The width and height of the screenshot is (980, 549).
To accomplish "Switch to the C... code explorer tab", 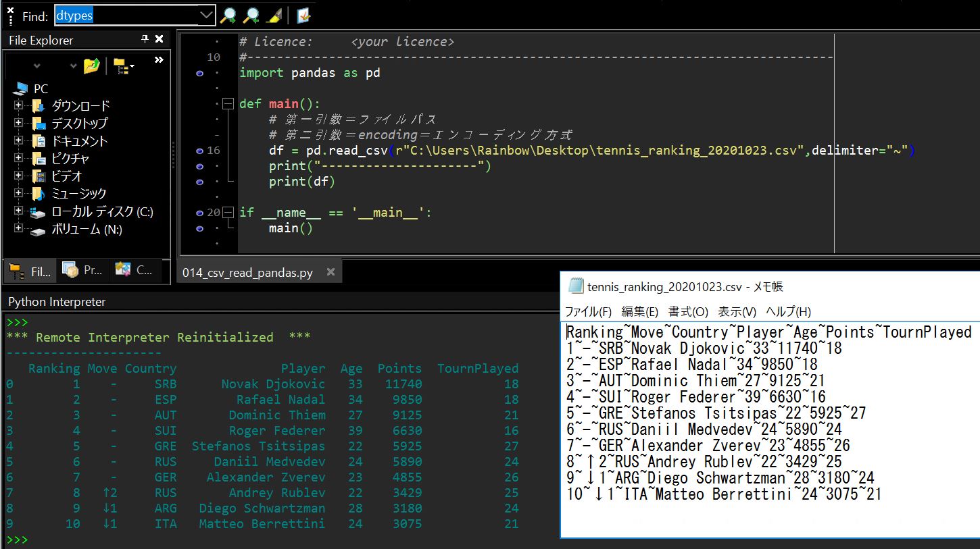I will [134, 270].
